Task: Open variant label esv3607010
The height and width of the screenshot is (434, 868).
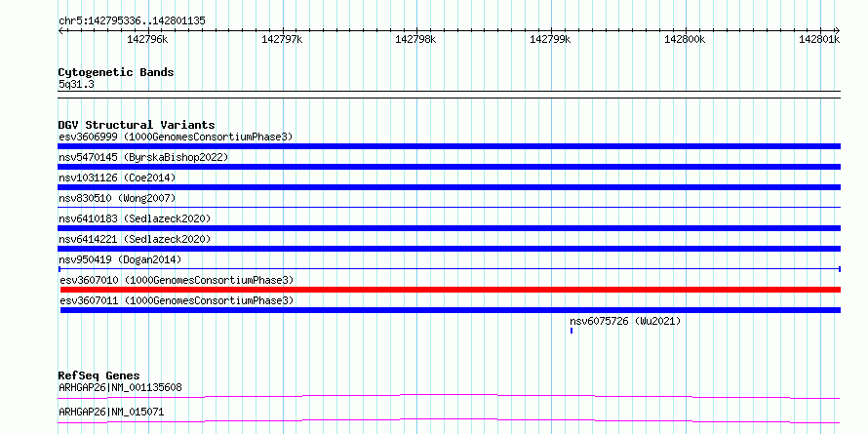Action: (x=178, y=280)
